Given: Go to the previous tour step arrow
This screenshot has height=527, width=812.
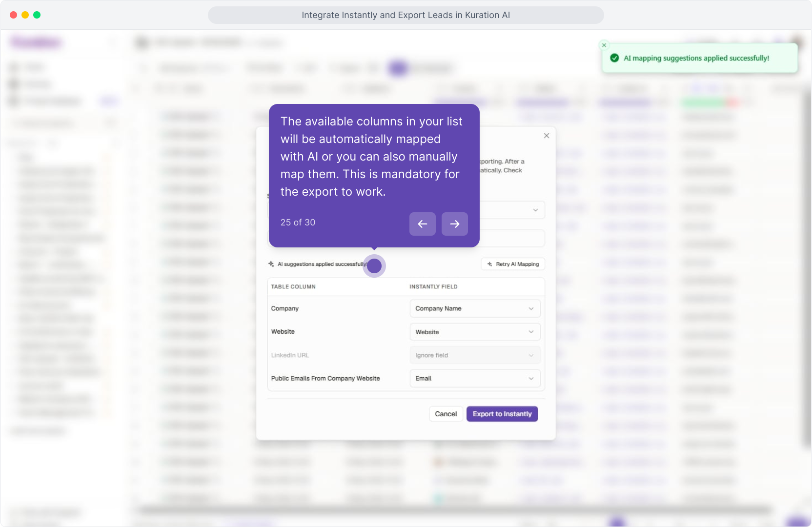Looking at the screenshot, I should click(422, 224).
